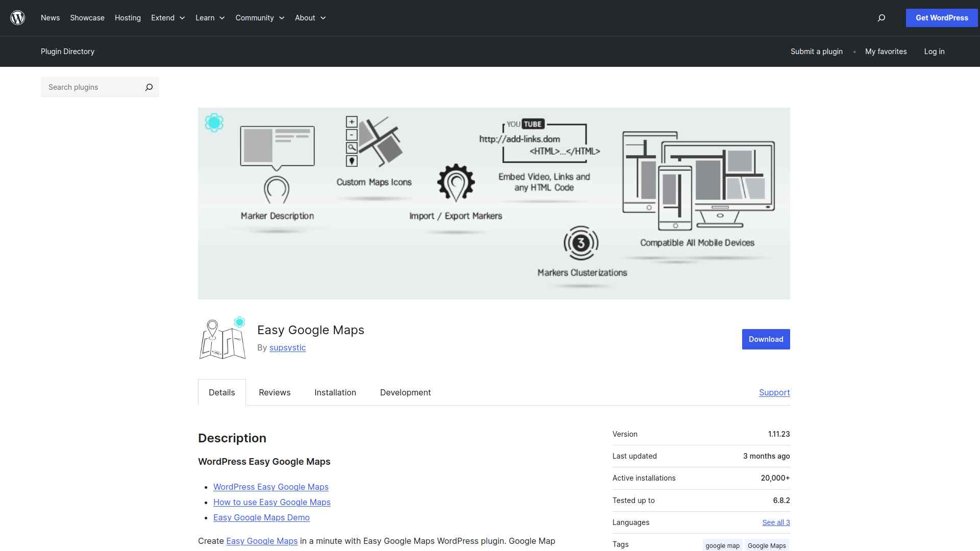980x551 pixels.
Task: Click the WordPress logo icon
Action: pos(18,18)
